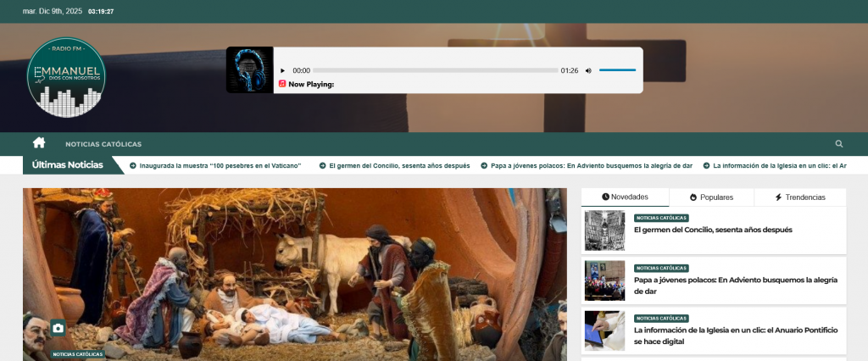The image size is (868, 361).
Task: Click Noticias Católicas tag on nativity image
Action: tap(78, 354)
